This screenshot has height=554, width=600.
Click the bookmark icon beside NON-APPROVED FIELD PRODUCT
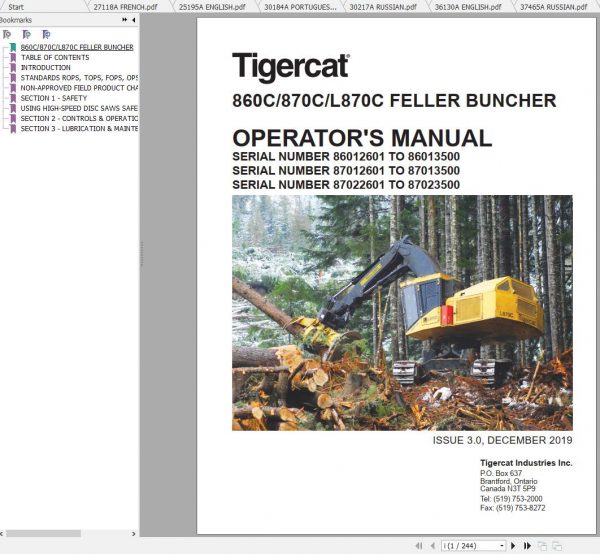click(13, 88)
